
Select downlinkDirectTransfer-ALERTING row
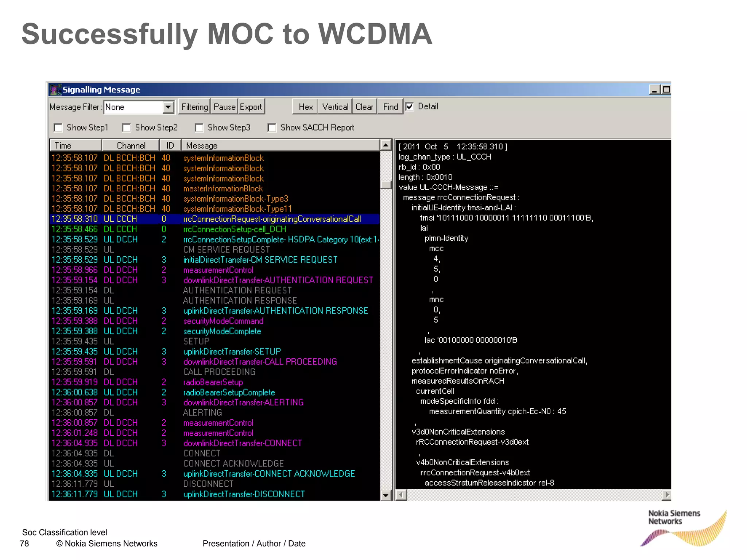point(214,402)
